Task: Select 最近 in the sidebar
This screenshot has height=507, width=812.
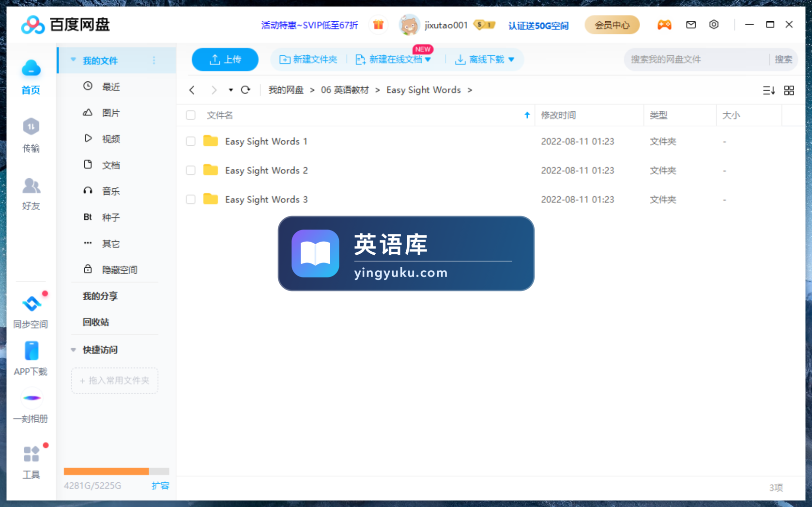Action: tap(111, 87)
